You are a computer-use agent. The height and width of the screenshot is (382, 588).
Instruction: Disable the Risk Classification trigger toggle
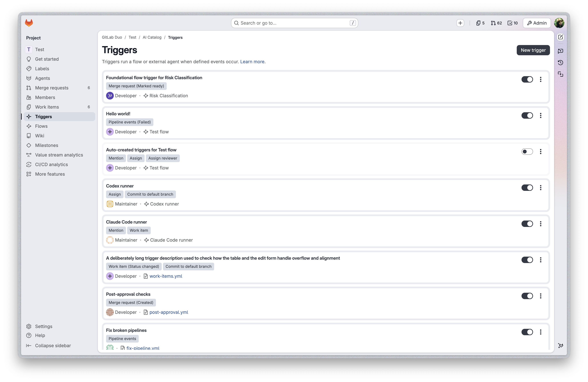pos(527,79)
